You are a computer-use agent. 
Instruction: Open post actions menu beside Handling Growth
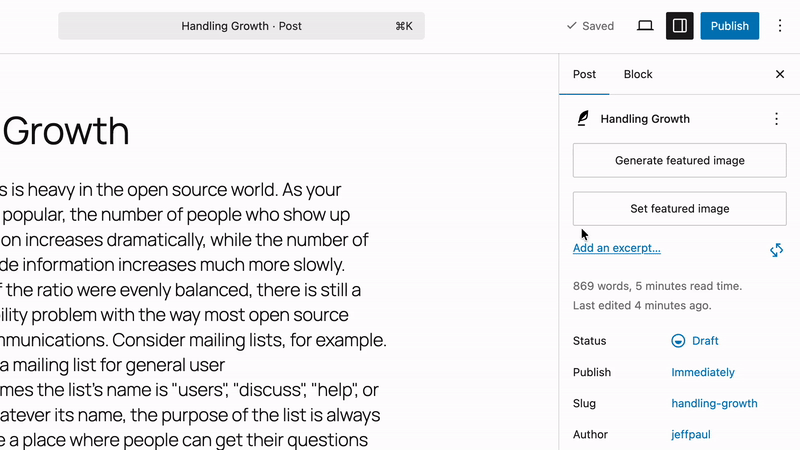(777, 119)
